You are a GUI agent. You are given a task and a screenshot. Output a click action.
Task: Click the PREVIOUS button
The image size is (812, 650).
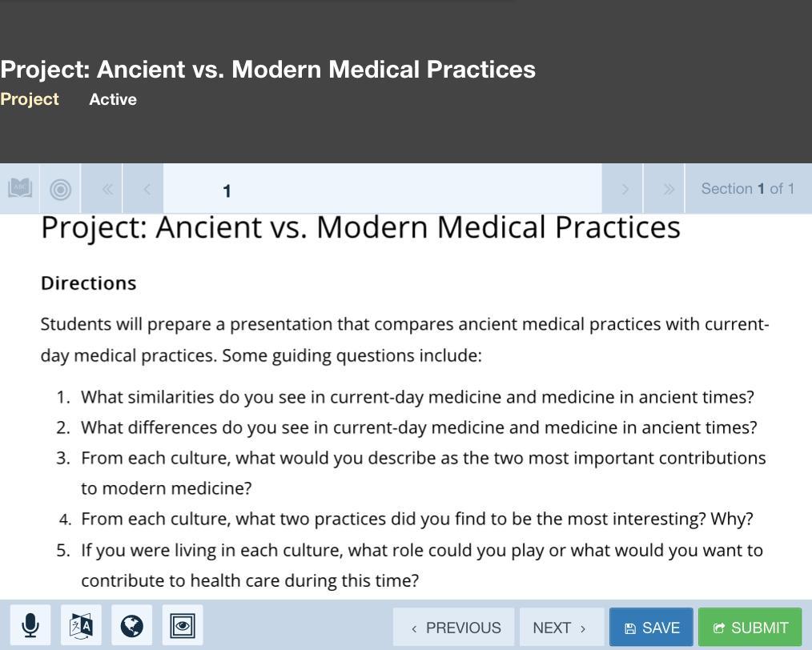(x=456, y=628)
